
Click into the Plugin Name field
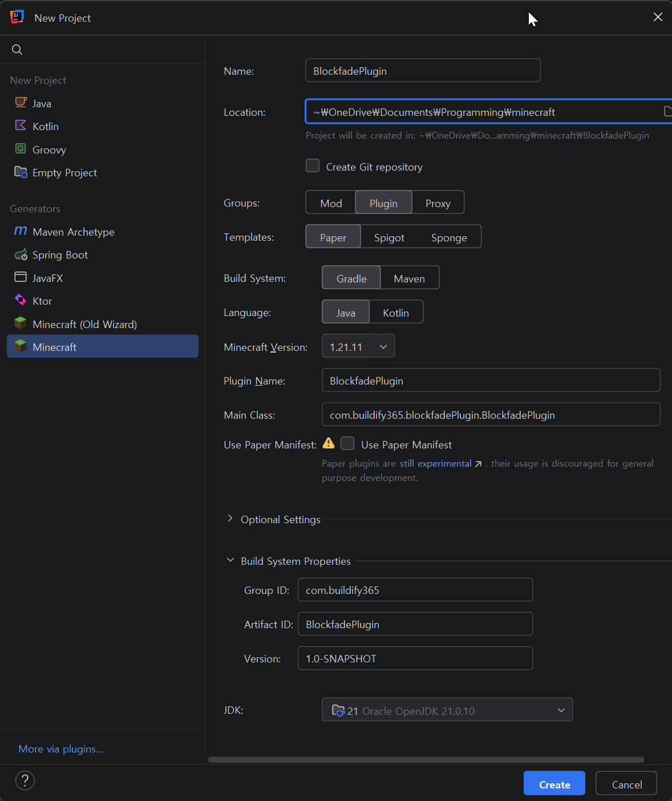(491, 380)
